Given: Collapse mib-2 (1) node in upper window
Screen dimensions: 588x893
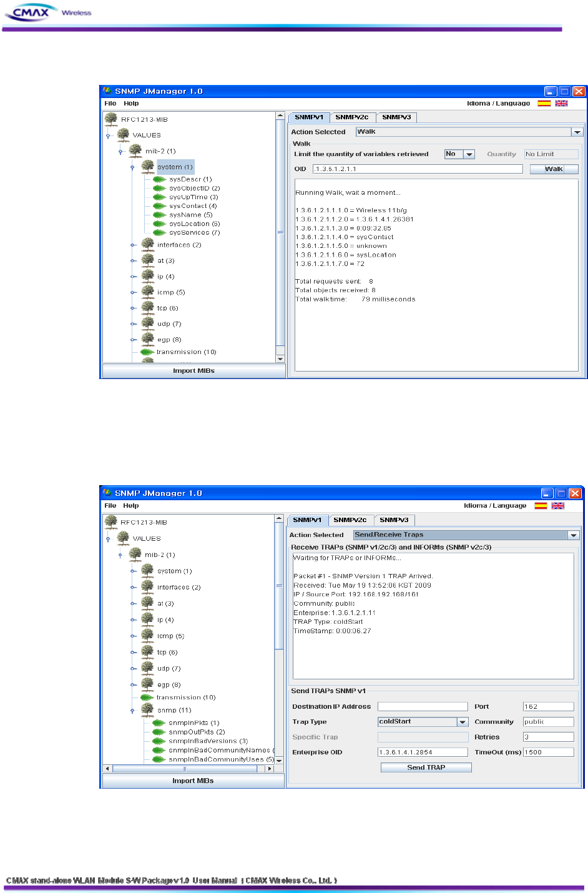Looking at the screenshot, I should tap(120, 151).
